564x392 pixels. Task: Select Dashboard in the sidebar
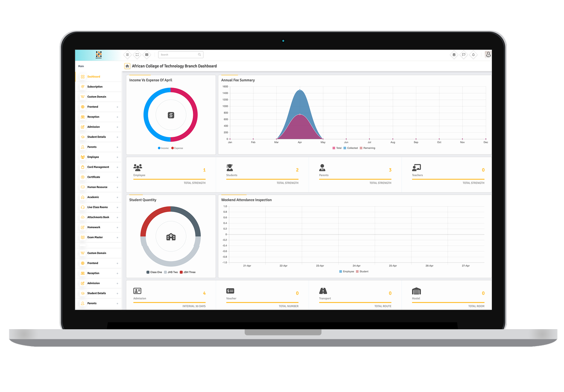click(x=94, y=77)
